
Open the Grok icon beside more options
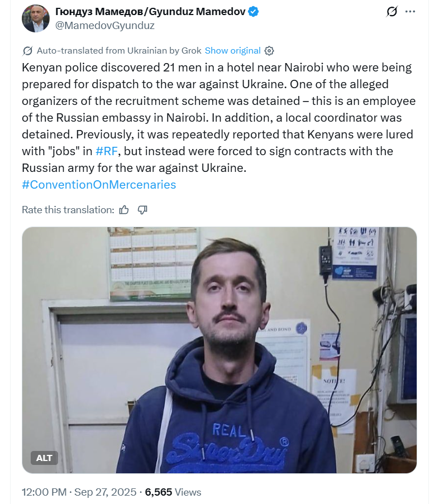click(392, 12)
